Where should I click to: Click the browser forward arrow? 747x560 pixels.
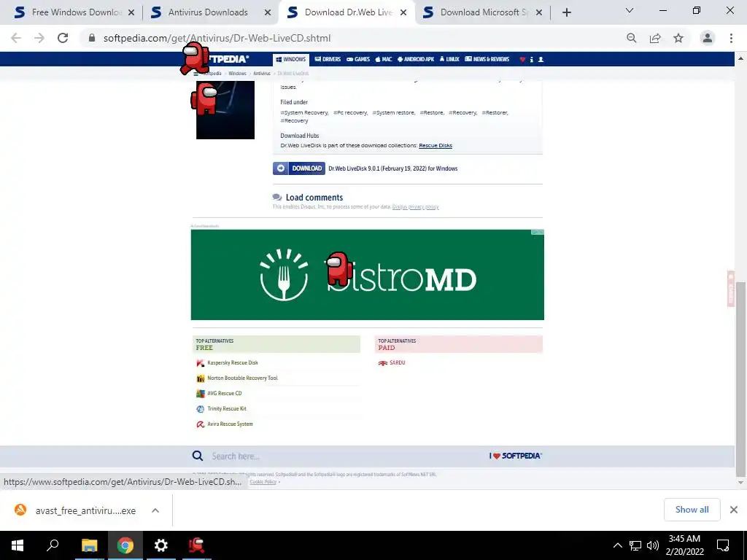(39, 38)
